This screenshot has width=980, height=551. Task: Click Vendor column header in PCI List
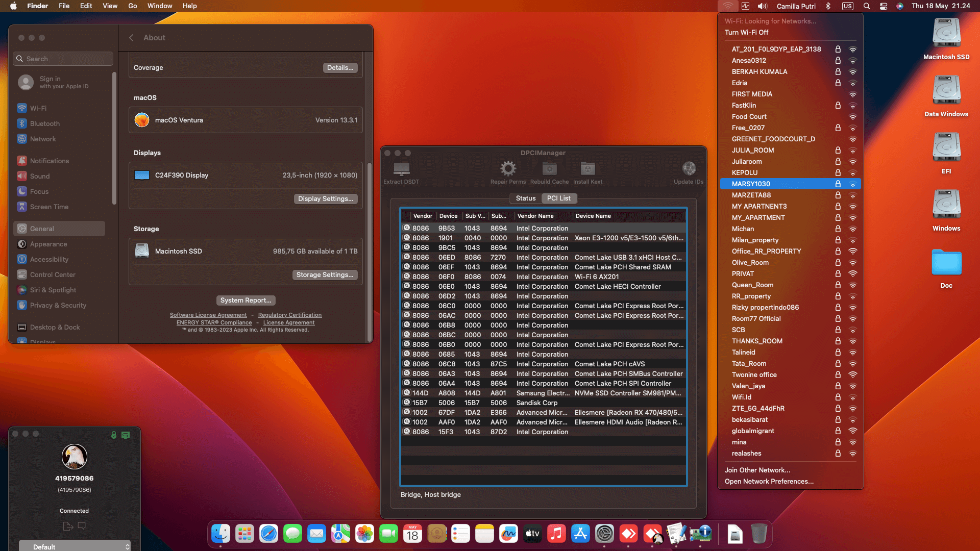coord(423,216)
